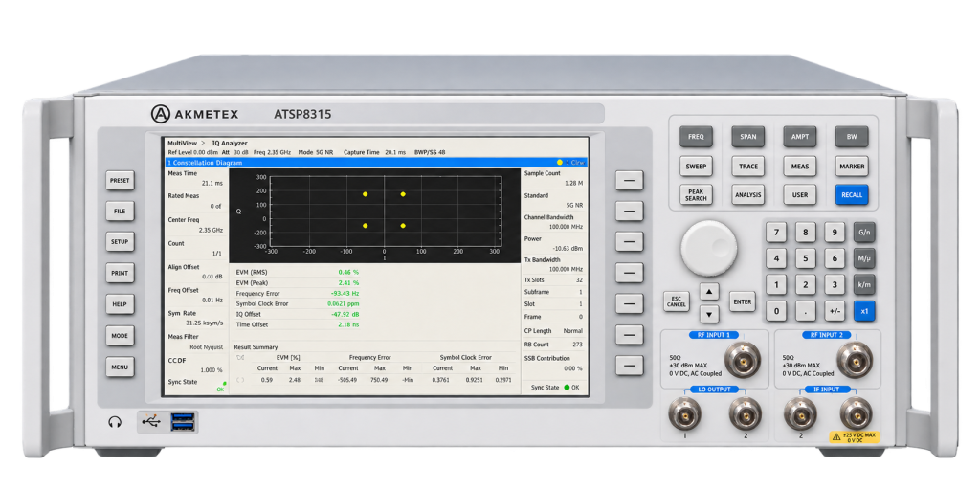Click the IQ Offset value -47.92 dB

345,314
